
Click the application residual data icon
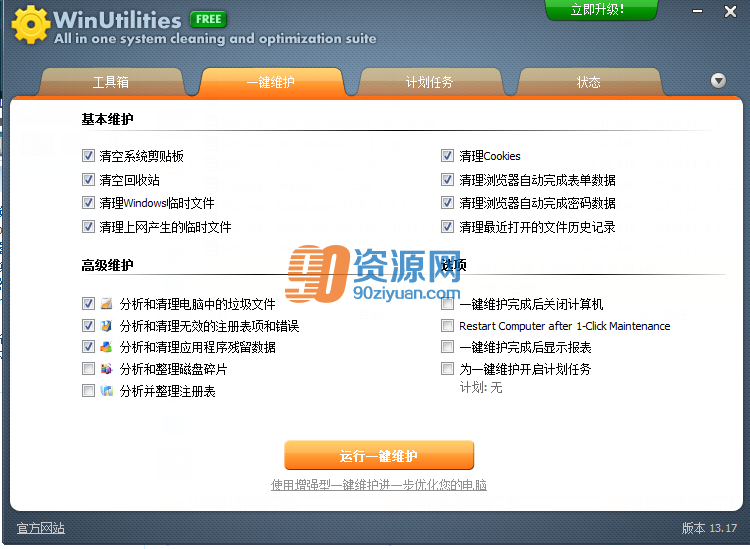click(x=107, y=347)
